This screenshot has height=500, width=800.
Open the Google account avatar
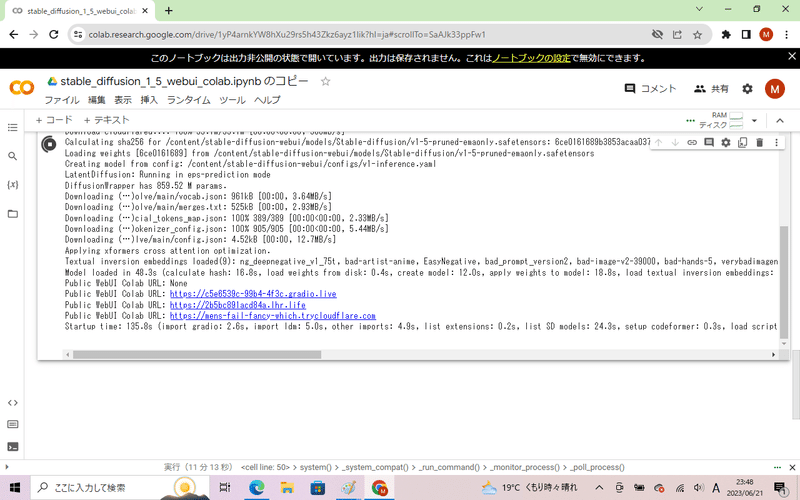pyautogui.click(x=774, y=89)
